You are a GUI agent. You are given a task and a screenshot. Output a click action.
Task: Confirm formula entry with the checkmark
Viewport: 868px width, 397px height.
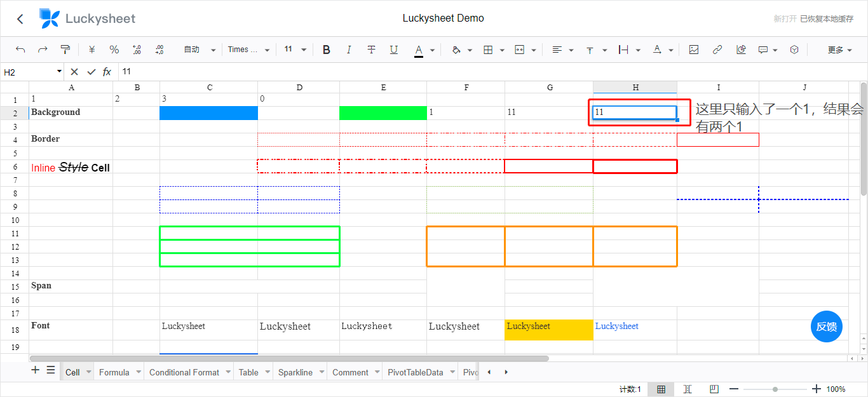pos(92,72)
